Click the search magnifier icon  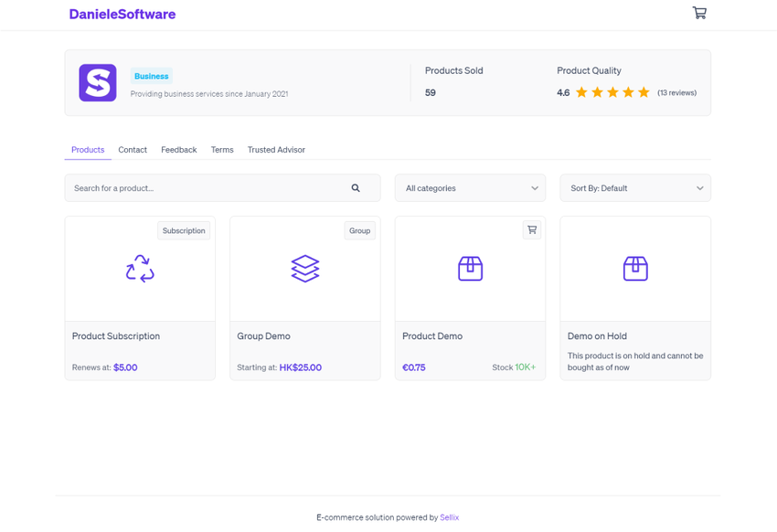pos(356,187)
